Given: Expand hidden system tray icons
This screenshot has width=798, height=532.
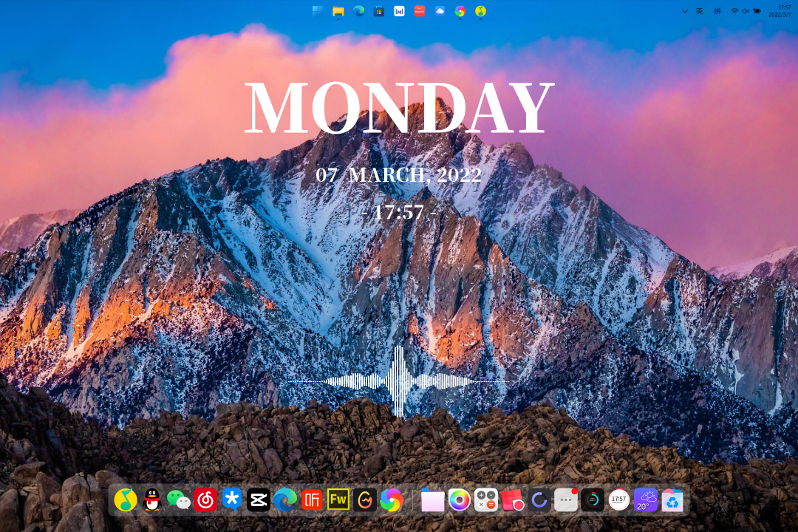Looking at the screenshot, I should tap(684, 11).
